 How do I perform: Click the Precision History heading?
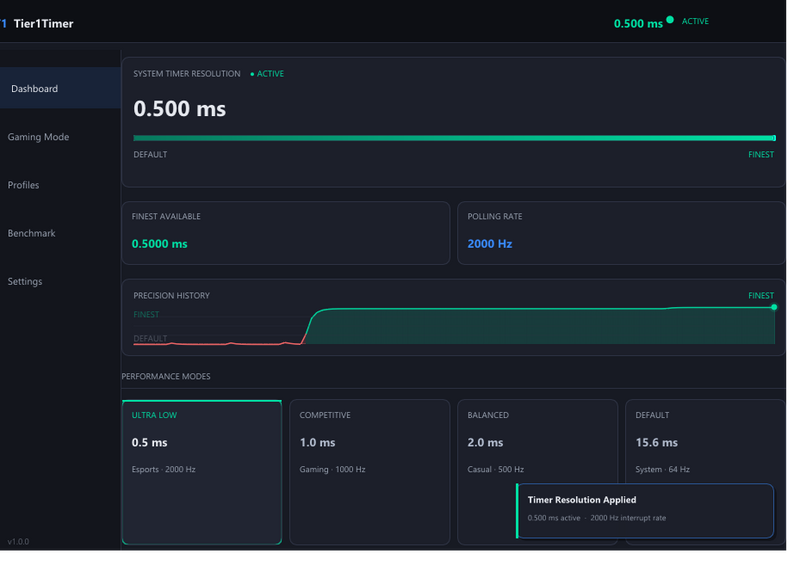[171, 295]
